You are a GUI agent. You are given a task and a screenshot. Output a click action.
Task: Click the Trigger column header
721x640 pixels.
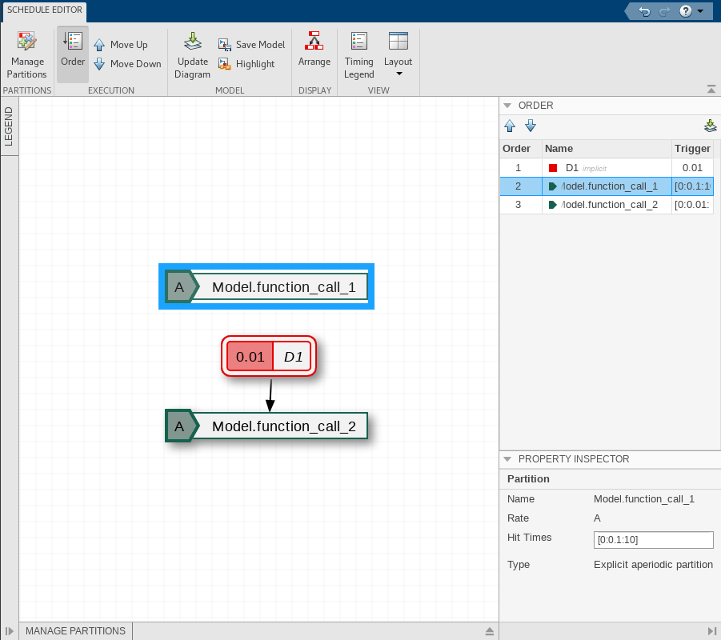click(692, 149)
